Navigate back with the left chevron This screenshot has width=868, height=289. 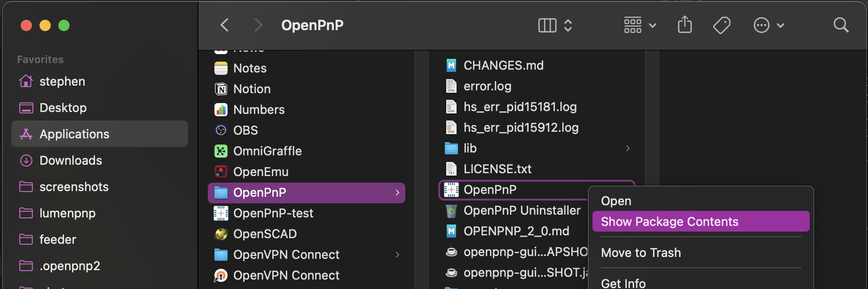point(225,25)
